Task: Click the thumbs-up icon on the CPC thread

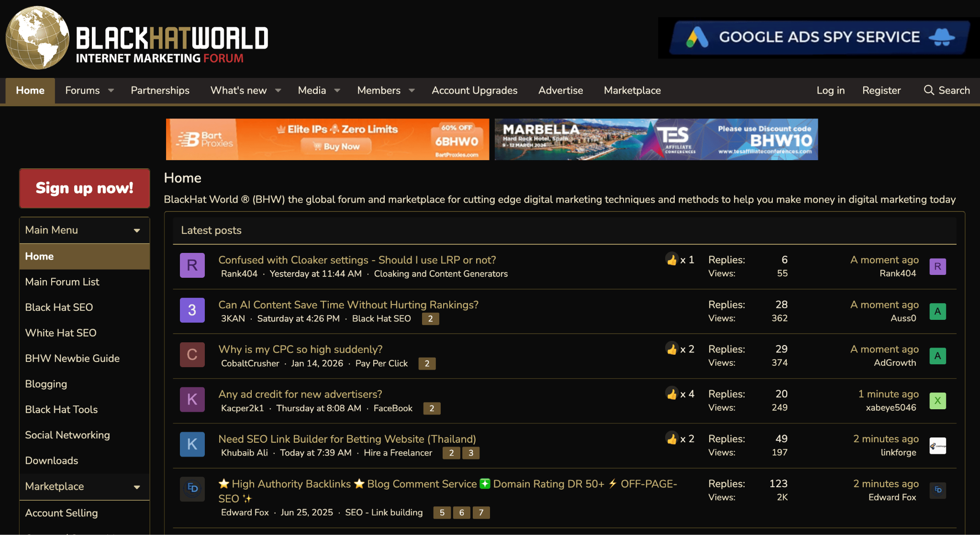Action: tap(671, 349)
